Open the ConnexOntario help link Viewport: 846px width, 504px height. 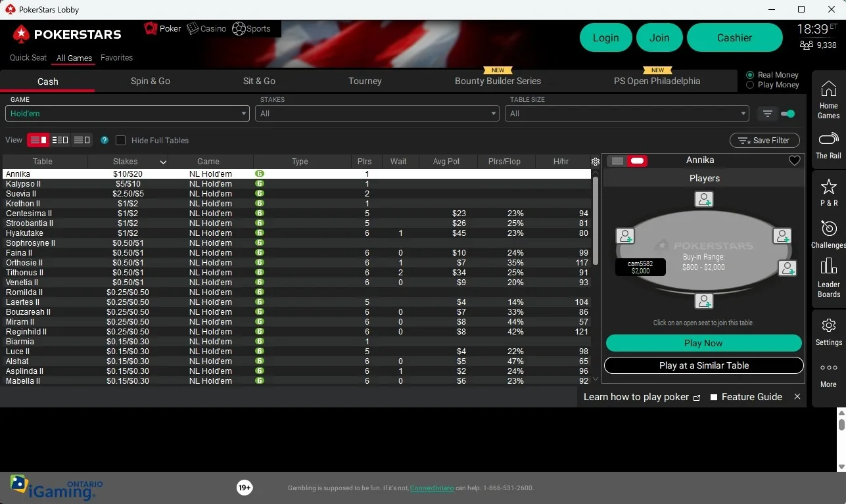click(x=431, y=488)
